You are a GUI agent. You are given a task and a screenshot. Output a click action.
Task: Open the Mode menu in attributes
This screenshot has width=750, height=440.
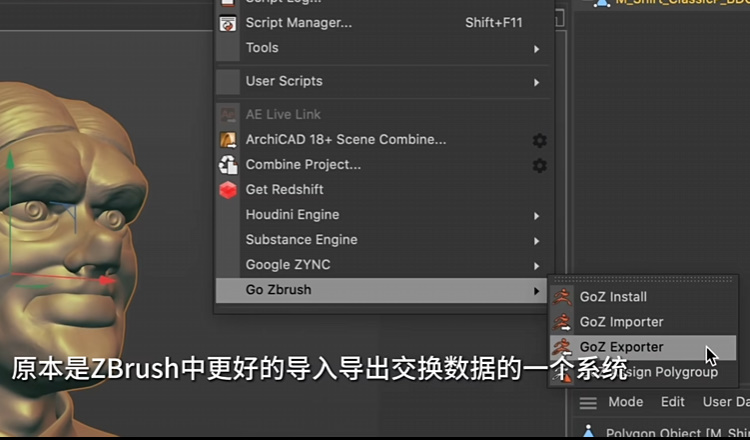tap(626, 402)
